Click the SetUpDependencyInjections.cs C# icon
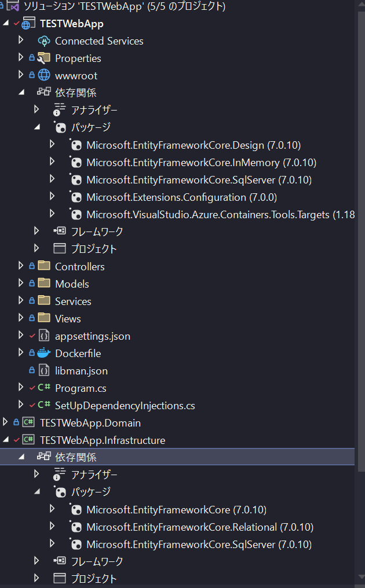The height and width of the screenshot is (588, 365). [44, 405]
